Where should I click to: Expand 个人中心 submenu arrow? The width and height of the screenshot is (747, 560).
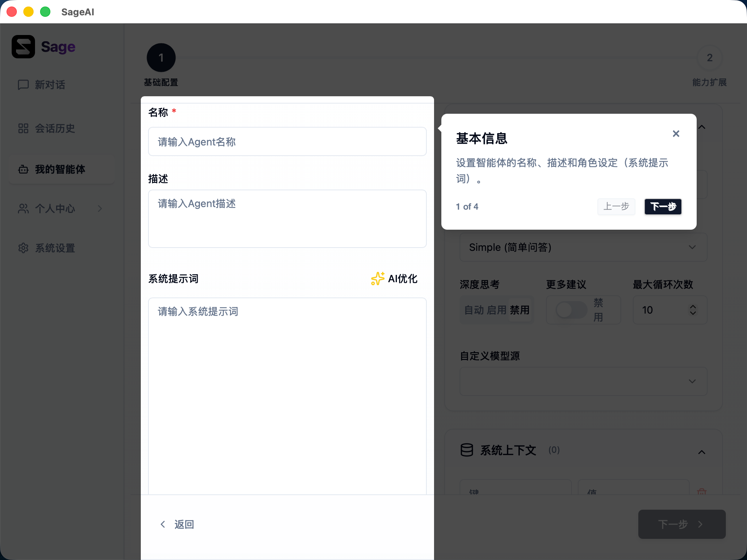(100, 209)
